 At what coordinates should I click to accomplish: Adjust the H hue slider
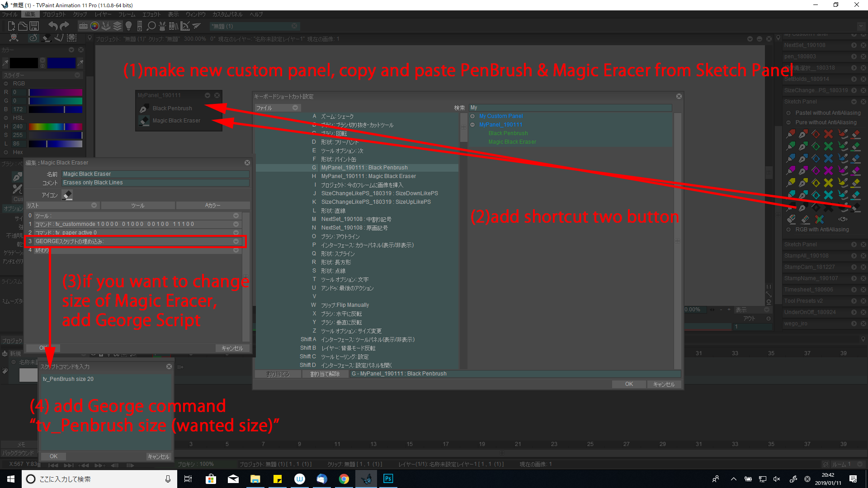point(56,127)
